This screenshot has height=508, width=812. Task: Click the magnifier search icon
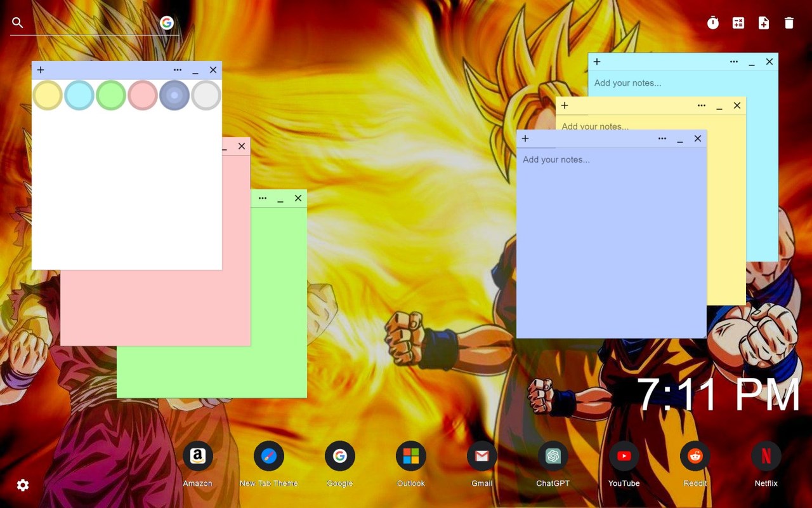click(18, 23)
